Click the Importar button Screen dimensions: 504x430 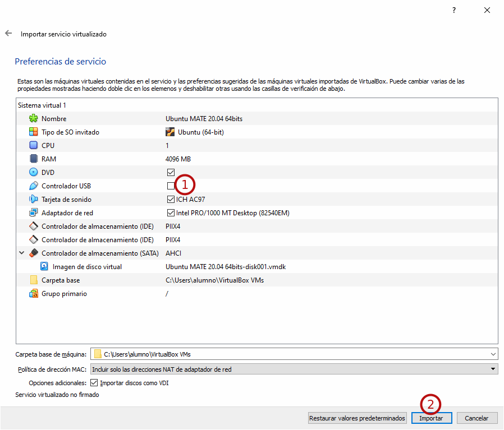(x=432, y=418)
